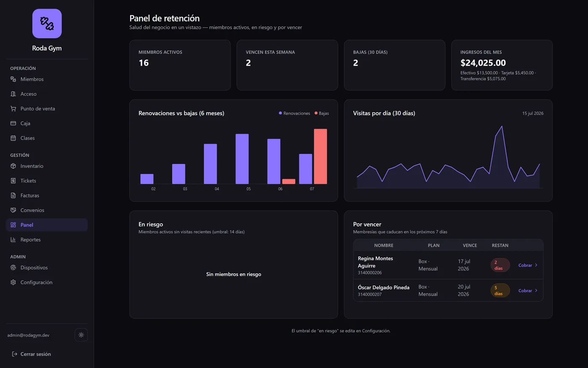This screenshot has width=588, height=368.
Task: Select Inventario from the sidebar
Action: (47, 166)
